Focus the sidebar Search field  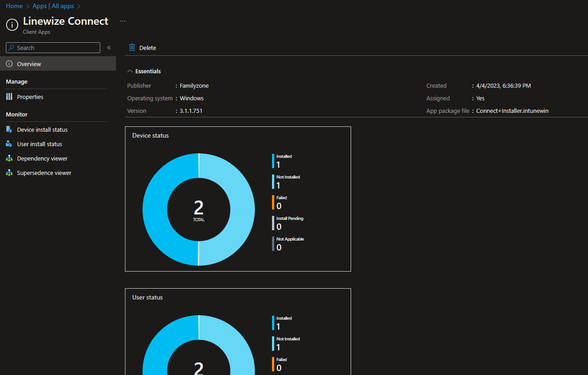click(x=53, y=48)
